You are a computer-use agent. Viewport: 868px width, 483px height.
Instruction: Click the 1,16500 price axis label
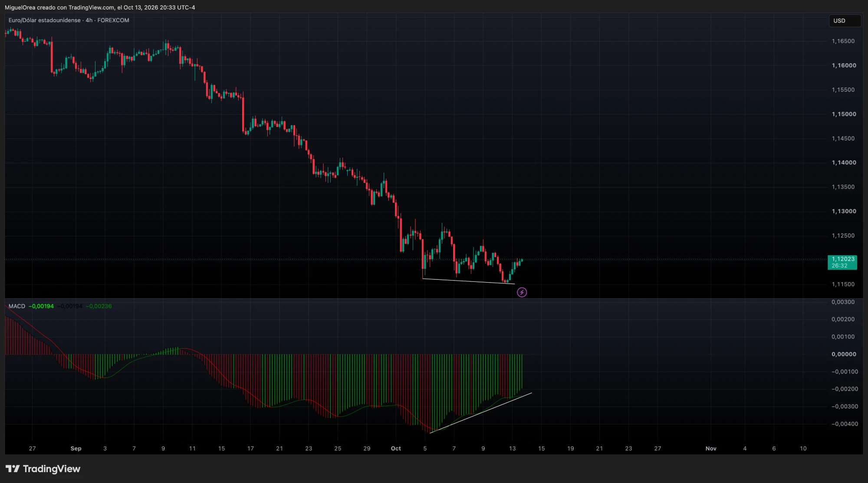point(843,41)
